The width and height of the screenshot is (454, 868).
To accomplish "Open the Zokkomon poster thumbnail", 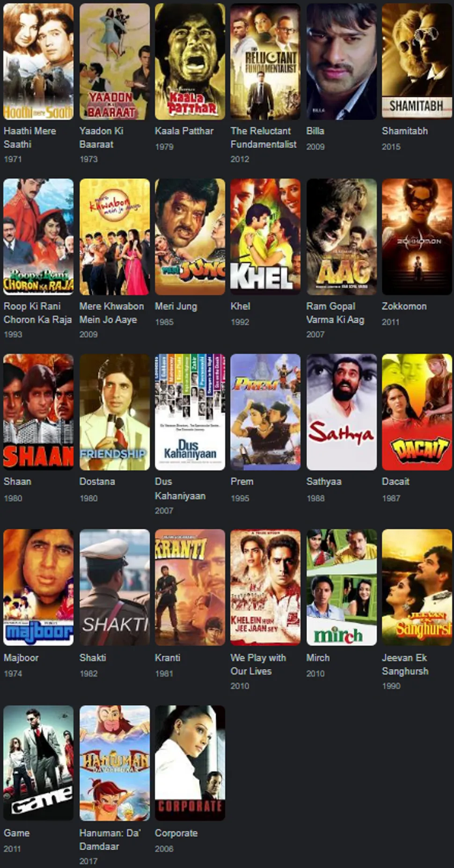I will [x=417, y=237].
